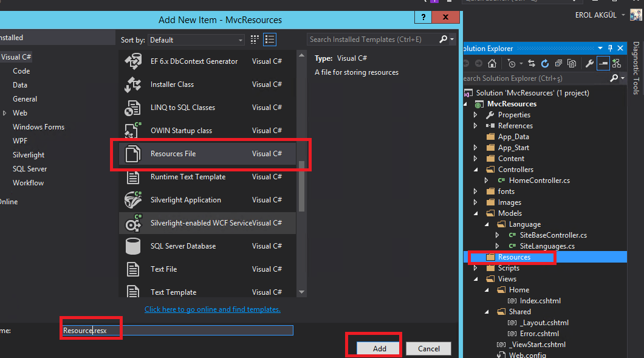
Task: Expand the Web category in the template tree
Action: click(x=5, y=113)
